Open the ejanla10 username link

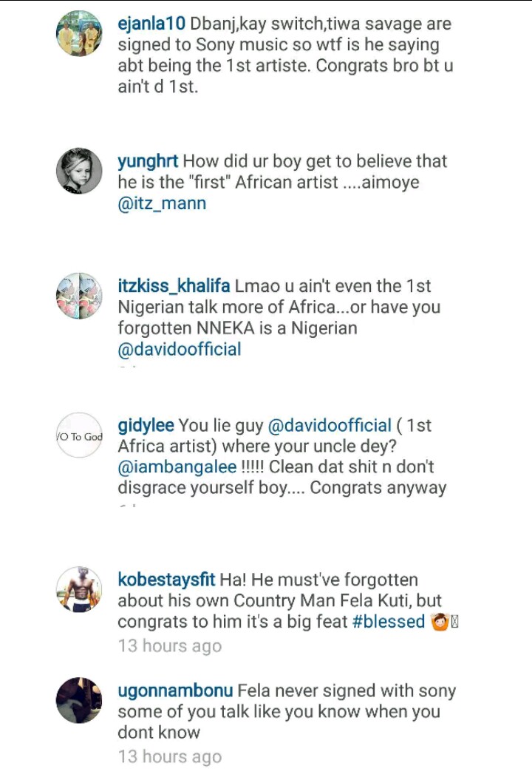(150, 24)
